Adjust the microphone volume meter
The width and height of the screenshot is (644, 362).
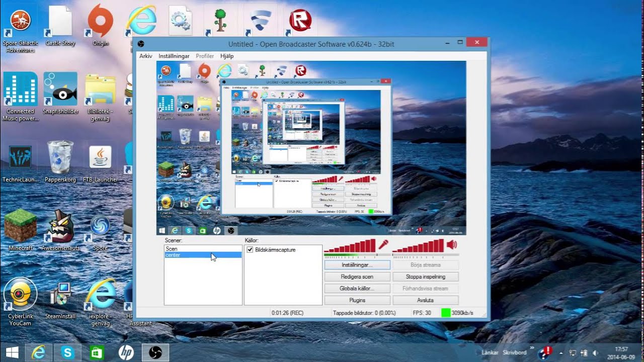(x=350, y=246)
